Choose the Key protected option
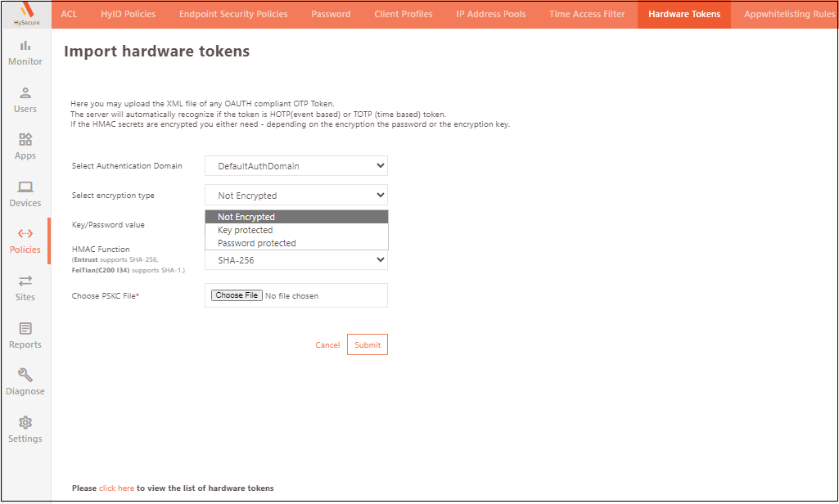This screenshot has height=504, width=839. pos(246,230)
